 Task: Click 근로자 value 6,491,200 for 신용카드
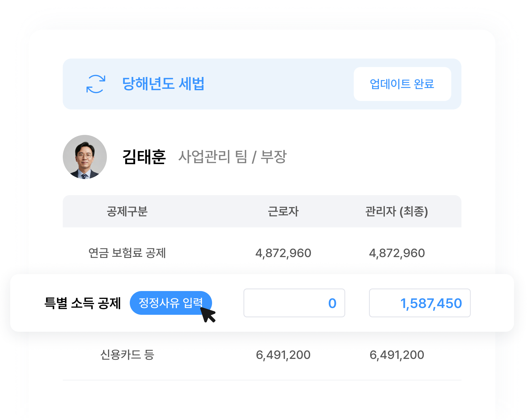(x=283, y=355)
